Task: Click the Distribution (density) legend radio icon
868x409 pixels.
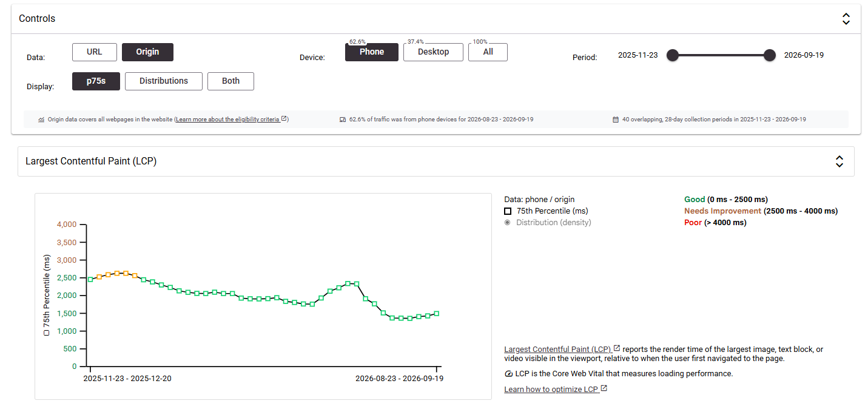Action: tap(508, 223)
